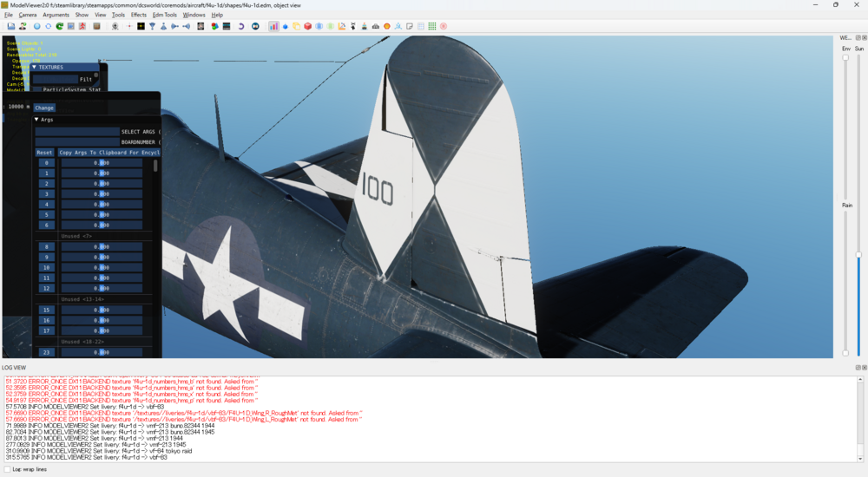868x477 pixels.
Task: Click the save/load model icon in toolbar
Action: (x=11, y=26)
